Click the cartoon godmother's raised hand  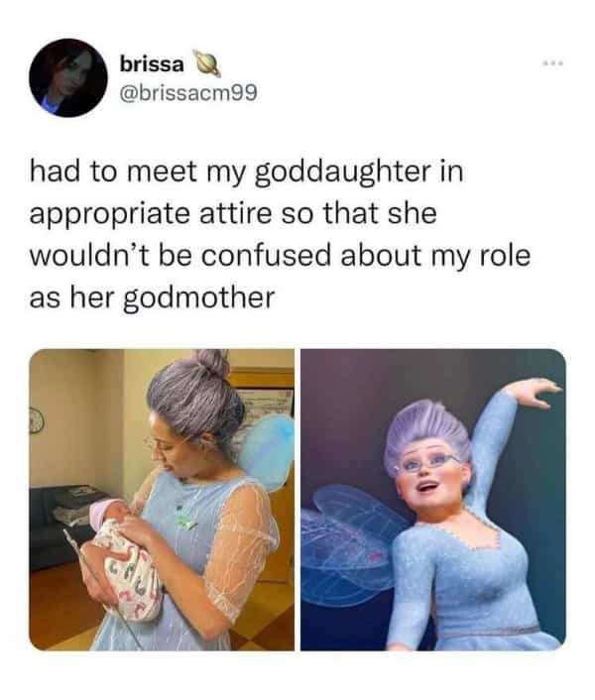tap(535, 391)
